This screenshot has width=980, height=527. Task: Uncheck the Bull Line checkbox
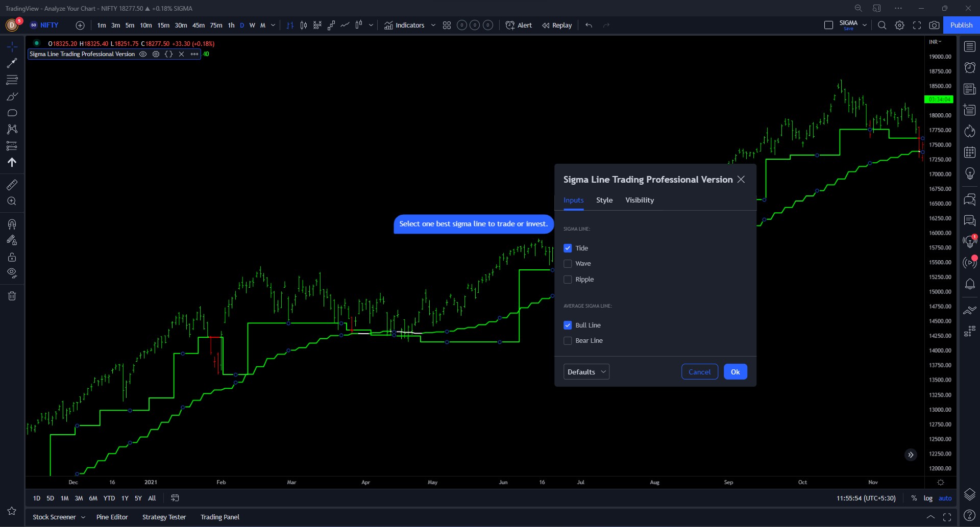tap(568, 325)
